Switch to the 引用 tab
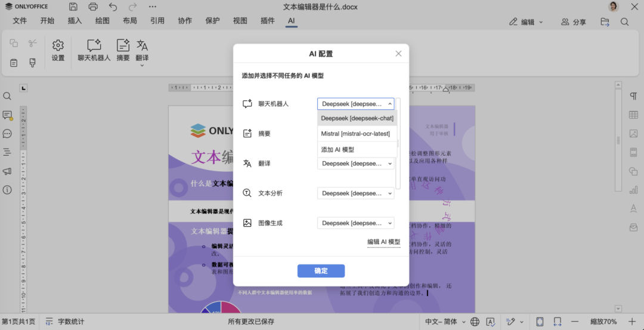 point(157,21)
